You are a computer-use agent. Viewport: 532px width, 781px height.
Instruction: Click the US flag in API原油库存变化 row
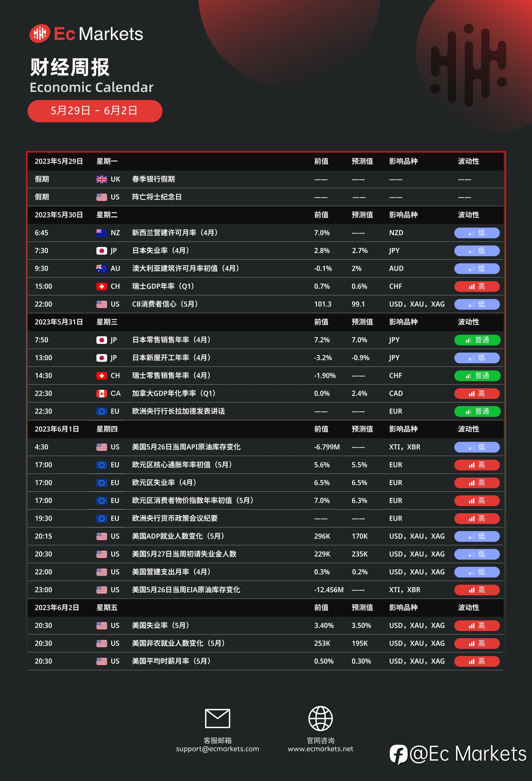coord(101,447)
